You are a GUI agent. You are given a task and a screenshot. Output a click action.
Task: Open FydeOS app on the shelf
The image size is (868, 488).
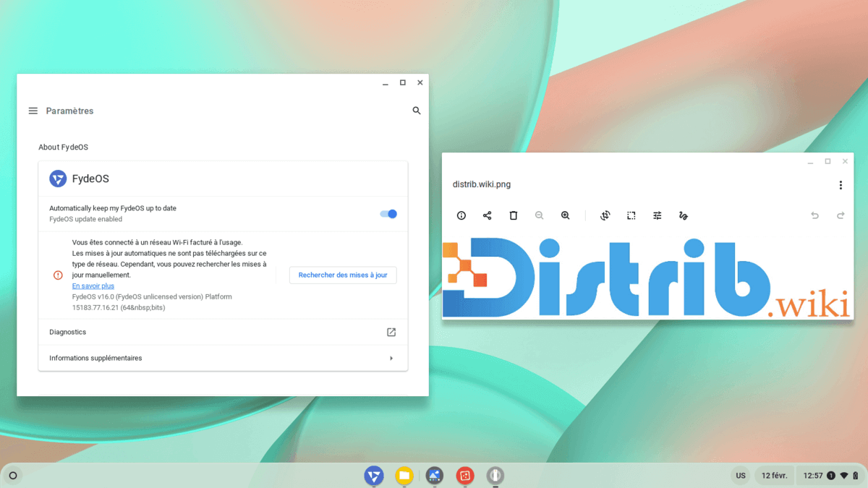(374, 476)
